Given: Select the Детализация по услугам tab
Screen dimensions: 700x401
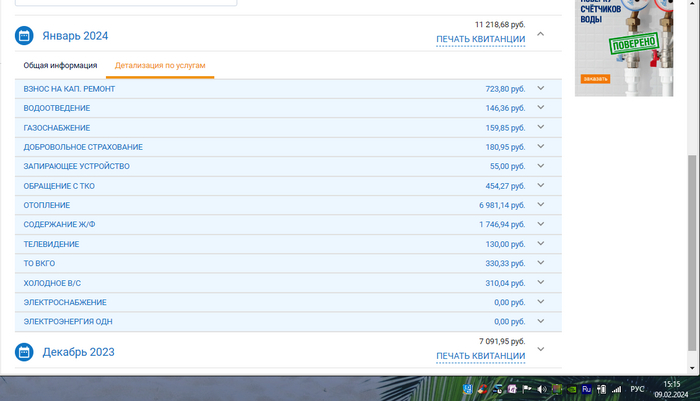Looking at the screenshot, I should click(x=160, y=65).
